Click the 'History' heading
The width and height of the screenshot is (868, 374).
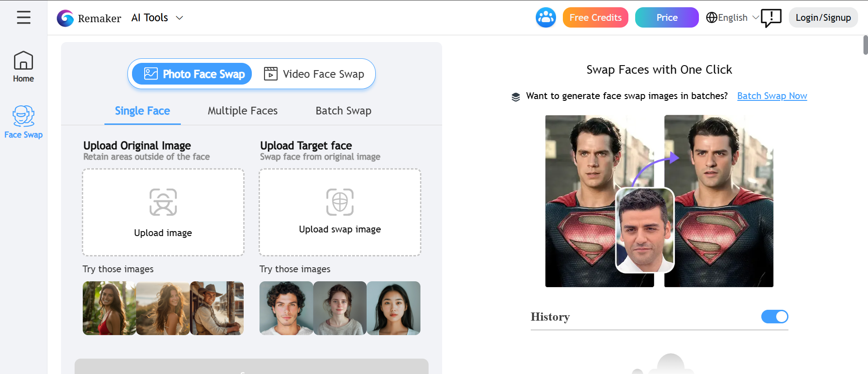point(550,317)
